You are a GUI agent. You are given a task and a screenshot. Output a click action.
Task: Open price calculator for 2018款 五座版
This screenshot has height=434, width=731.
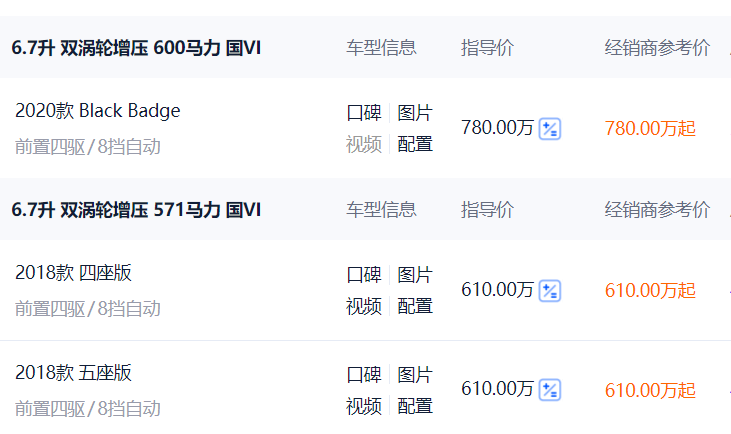pyautogui.click(x=550, y=390)
